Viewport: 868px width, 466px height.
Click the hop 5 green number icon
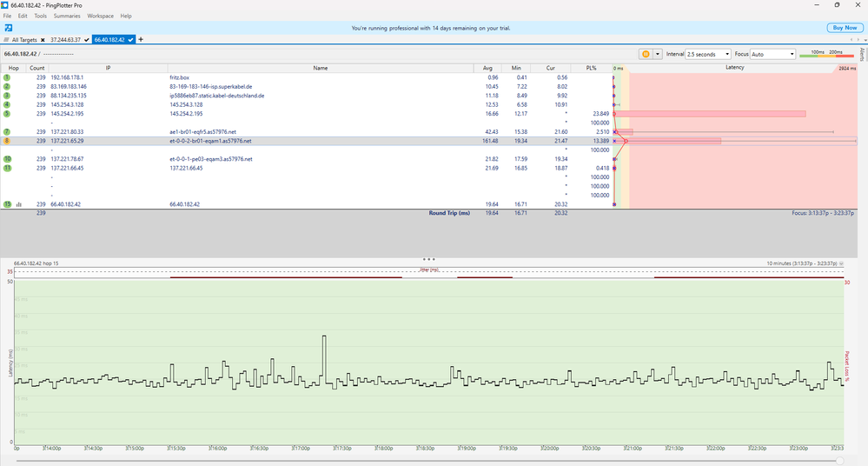coord(7,113)
